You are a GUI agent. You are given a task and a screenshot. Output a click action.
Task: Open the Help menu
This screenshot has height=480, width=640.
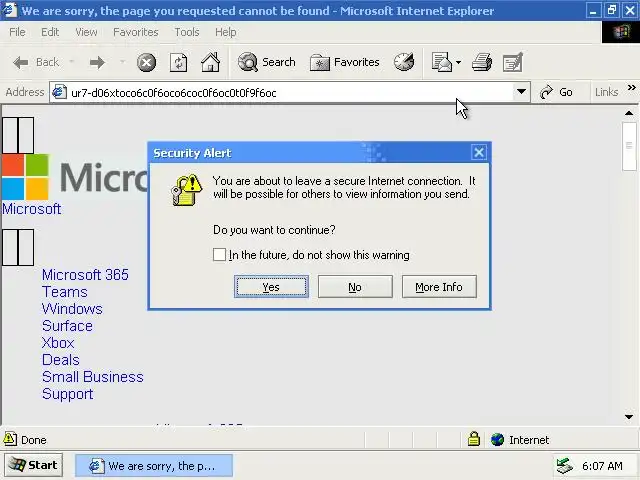pyautogui.click(x=225, y=32)
